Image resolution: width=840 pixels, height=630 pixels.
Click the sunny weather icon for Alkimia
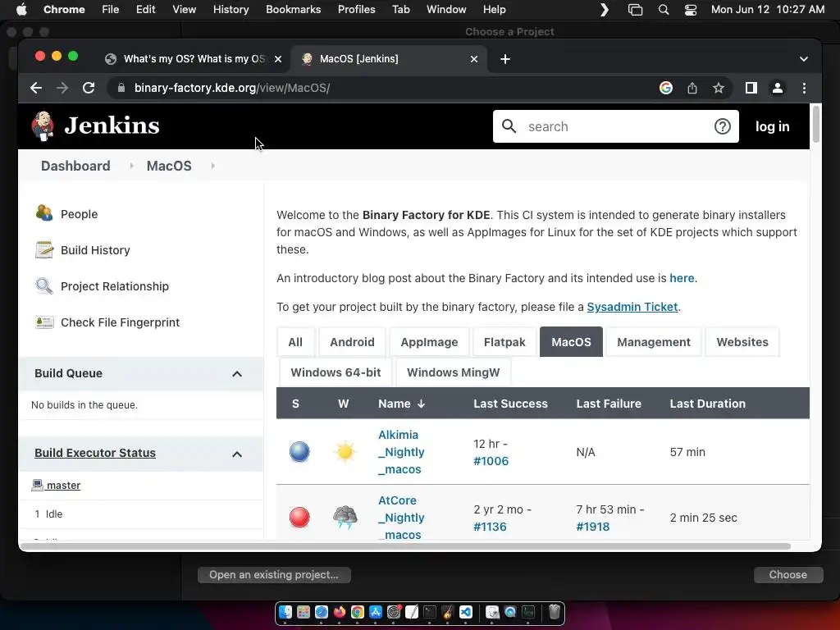coord(345,452)
